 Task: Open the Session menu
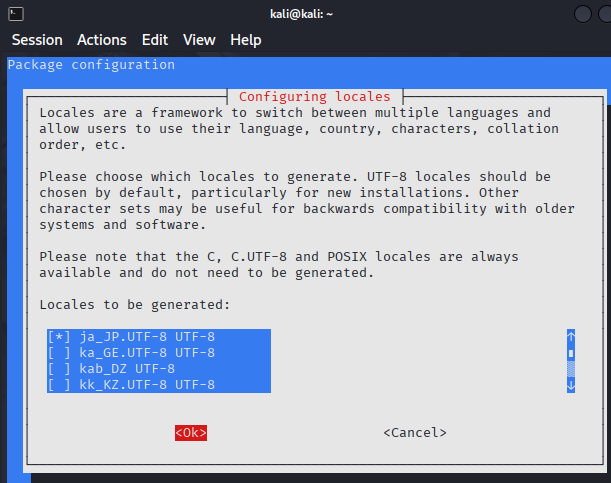(37, 40)
